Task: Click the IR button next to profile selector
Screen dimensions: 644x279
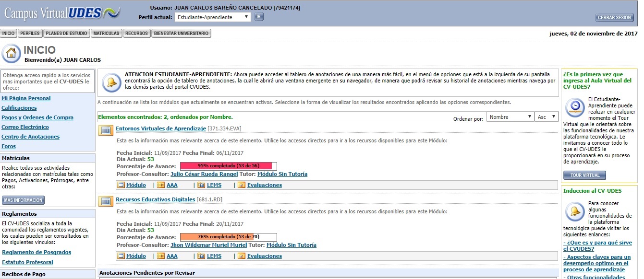Action: [259, 17]
